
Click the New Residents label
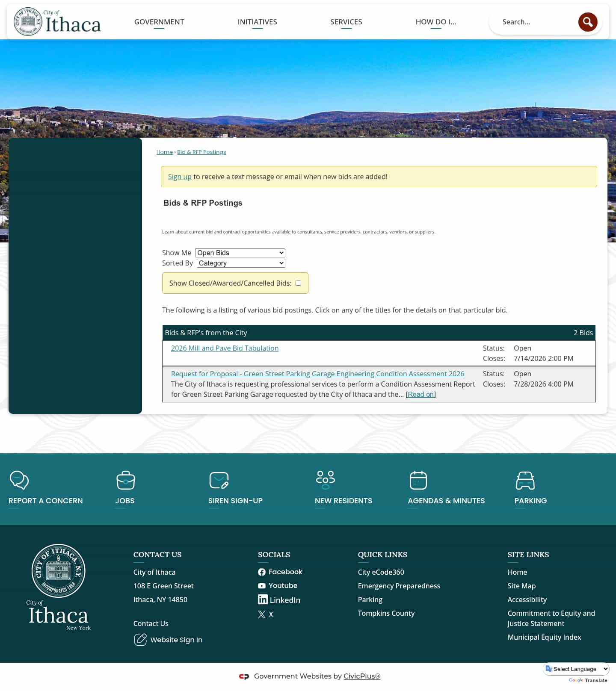click(344, 501)
